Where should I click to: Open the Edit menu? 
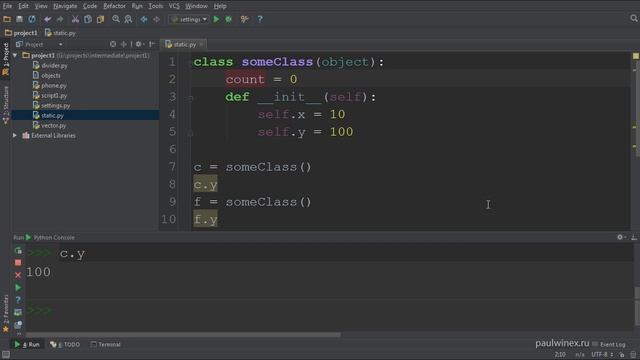23,6
